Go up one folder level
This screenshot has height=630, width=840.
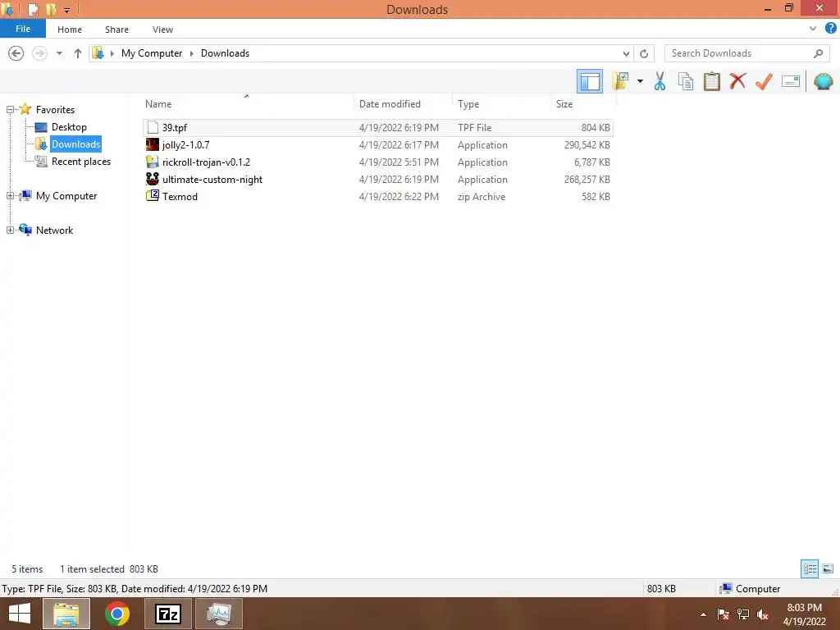[78, 53]
